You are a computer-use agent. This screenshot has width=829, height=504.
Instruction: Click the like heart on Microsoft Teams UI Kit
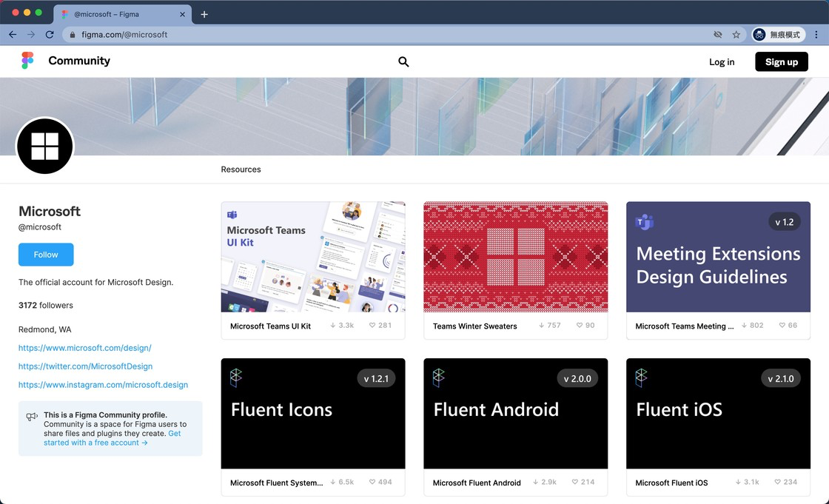click(x=372, y=325)
